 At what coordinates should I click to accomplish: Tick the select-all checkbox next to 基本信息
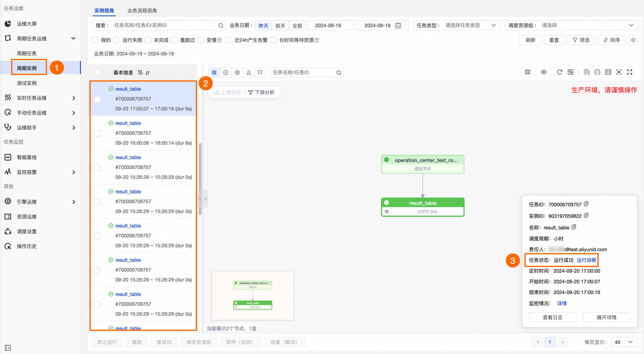click(98, 73)
